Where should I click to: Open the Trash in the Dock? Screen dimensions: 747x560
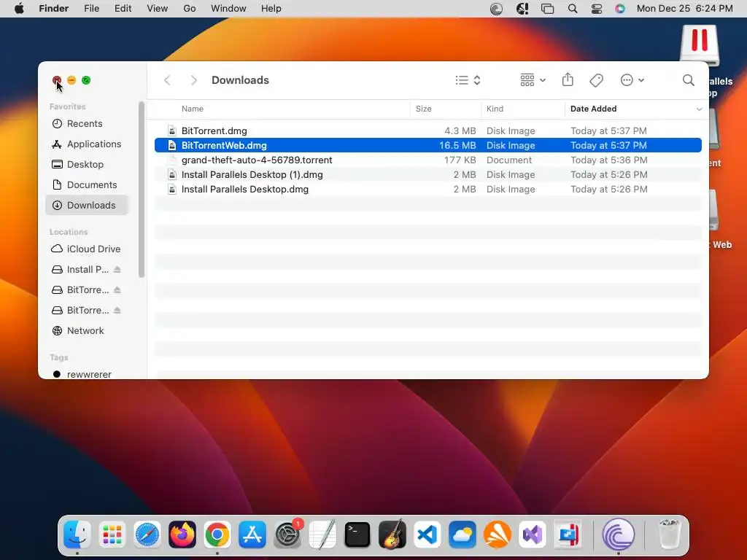(670, 534)
